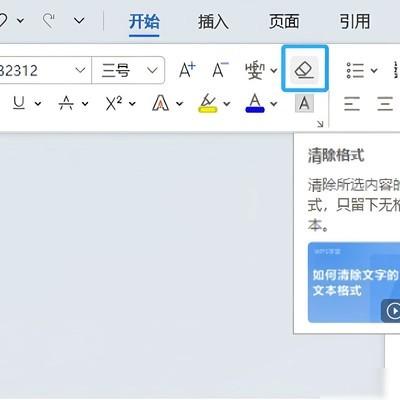Toggle character shading A button
The height and width of the screenshot is (400, 400).
[304, 103]
